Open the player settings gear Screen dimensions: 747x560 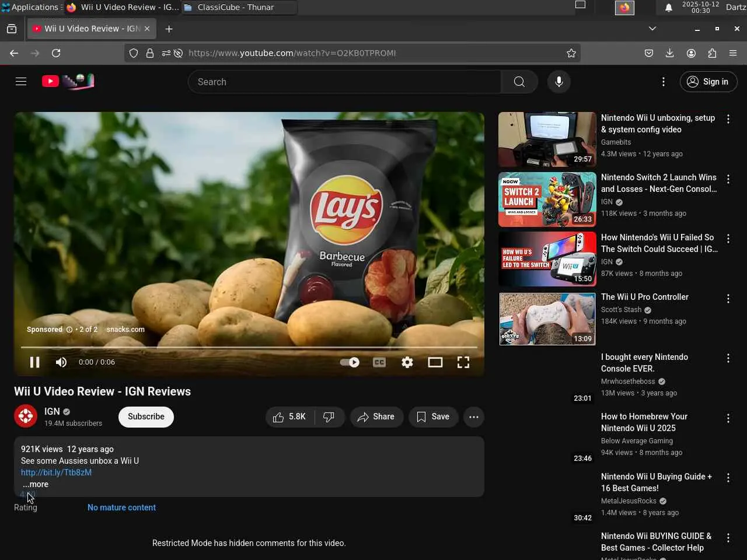[x=407, y=362]
